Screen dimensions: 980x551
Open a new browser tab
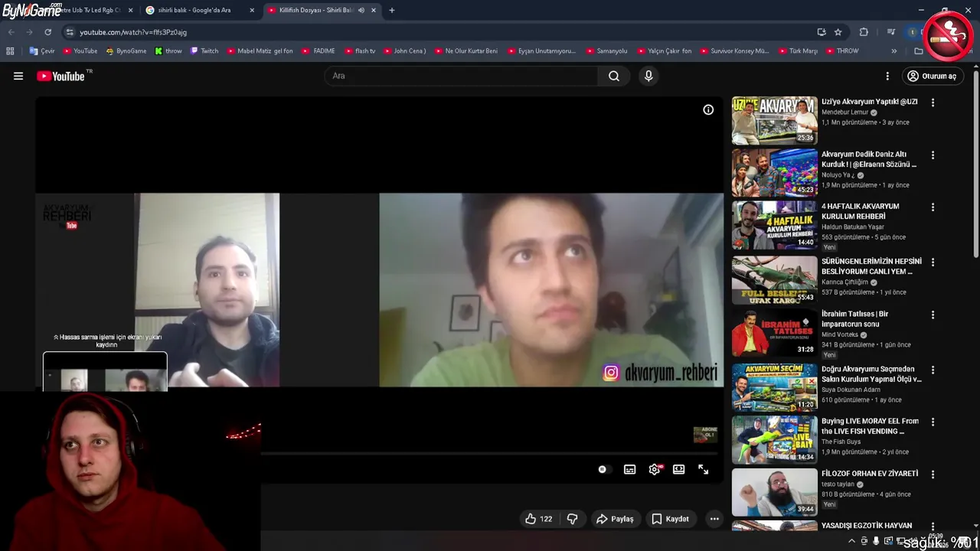click(392, 11)
